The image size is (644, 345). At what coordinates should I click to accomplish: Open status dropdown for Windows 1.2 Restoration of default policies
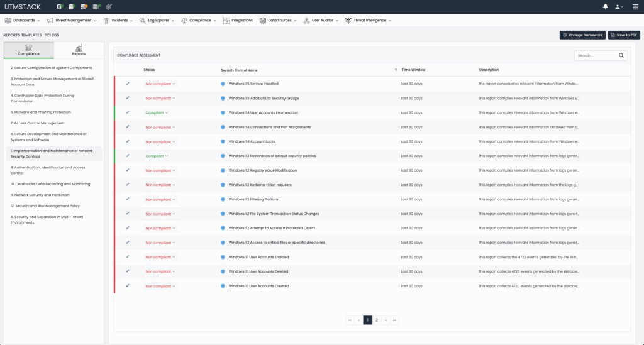(157, 156)
